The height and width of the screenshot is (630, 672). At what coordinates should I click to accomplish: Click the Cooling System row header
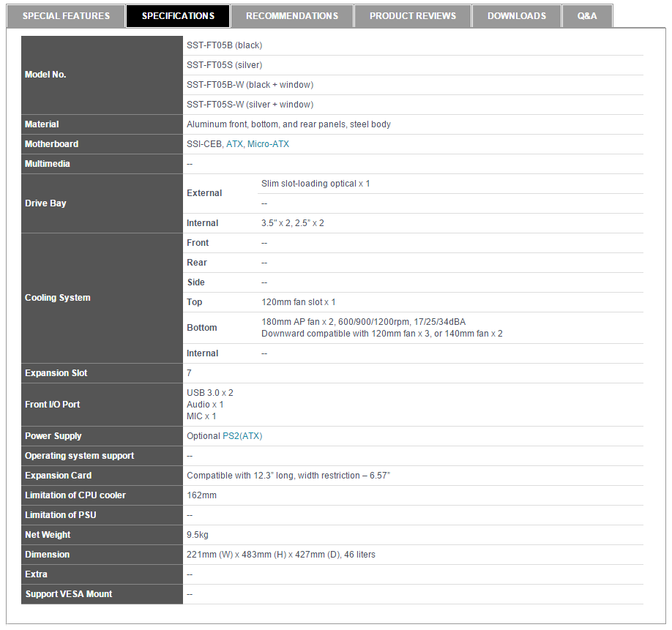[102, 298]
